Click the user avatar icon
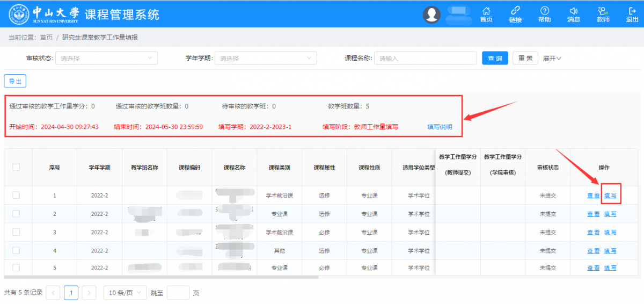Viewport: 644px width, 304px height. coord(431,15)
